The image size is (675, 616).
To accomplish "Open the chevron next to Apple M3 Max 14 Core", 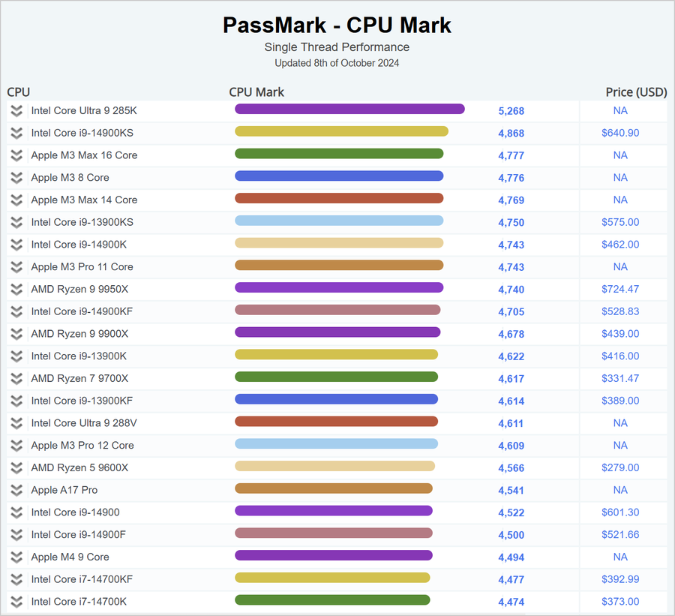I will (x=16, y=200).
